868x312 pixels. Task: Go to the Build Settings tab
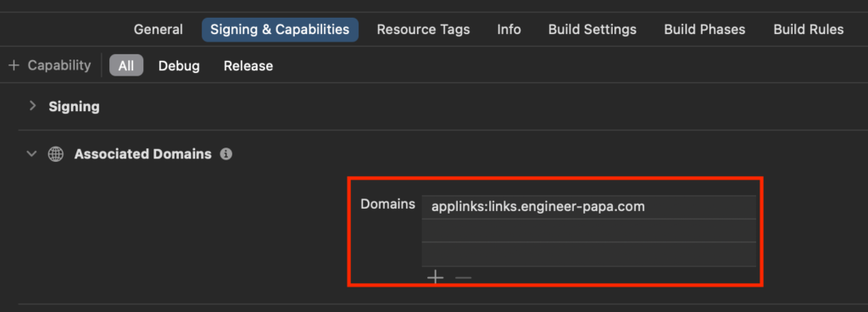pyautogui.click(x=593, y=30)
